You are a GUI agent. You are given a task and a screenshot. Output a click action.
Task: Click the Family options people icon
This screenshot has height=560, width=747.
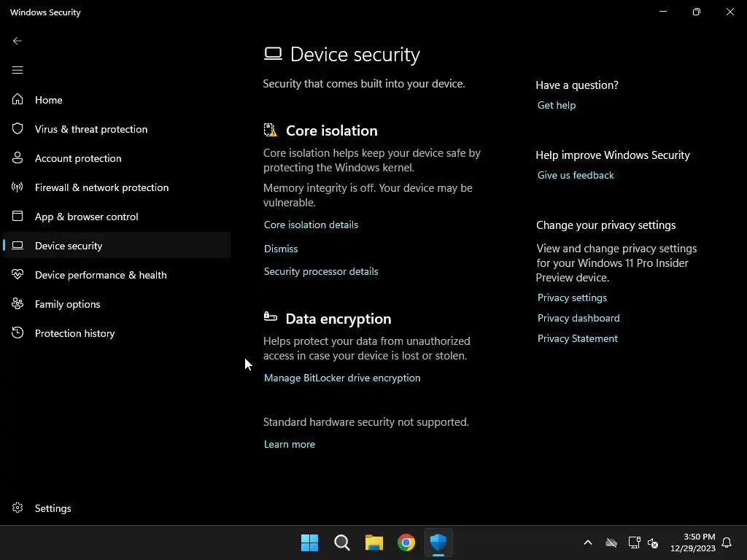(18, 303)
